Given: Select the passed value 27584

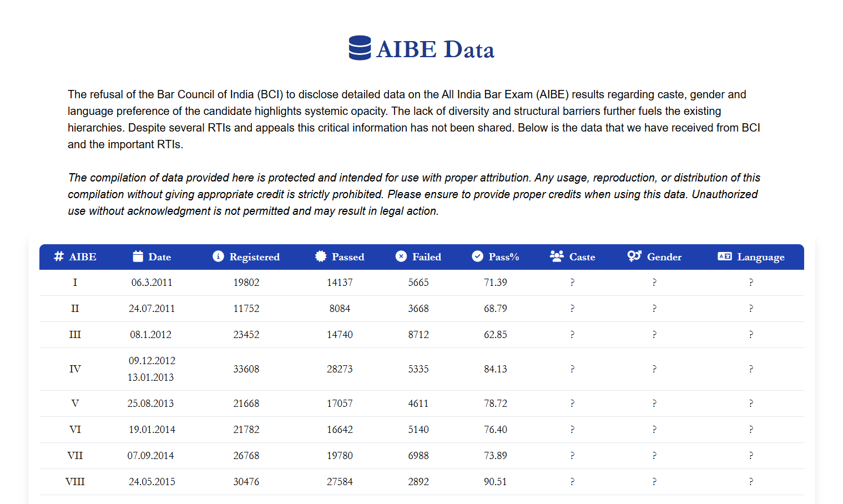Looking at the screenshot, I should pos(340,482).
